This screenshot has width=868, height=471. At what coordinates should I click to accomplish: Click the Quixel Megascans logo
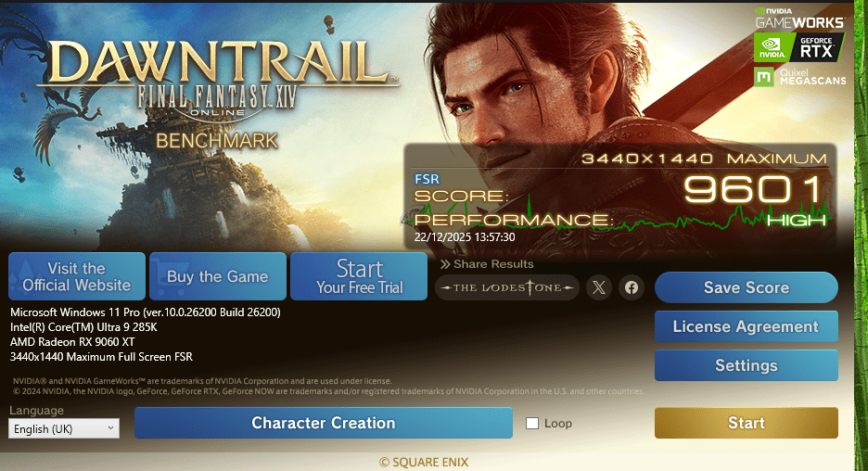(800, 77)
